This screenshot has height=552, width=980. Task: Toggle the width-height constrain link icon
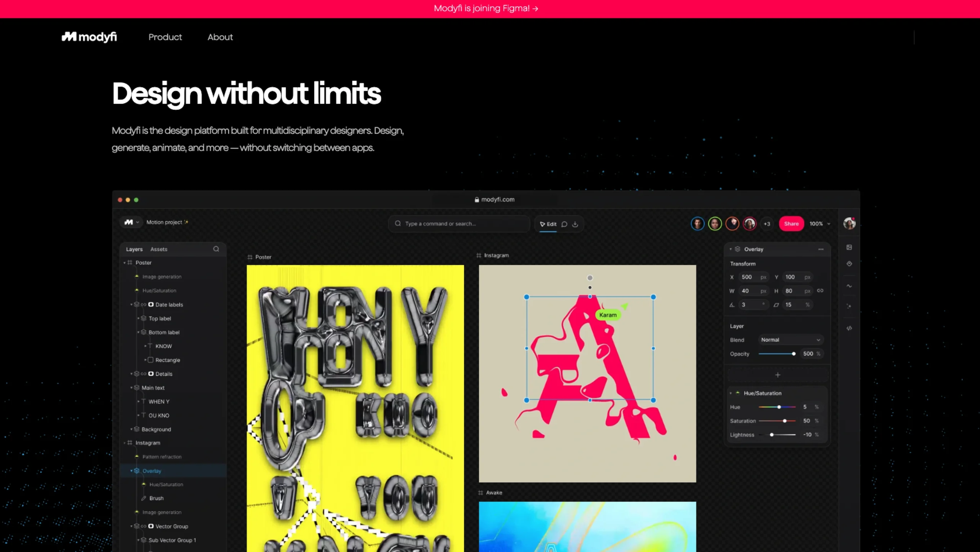[820, 291]
